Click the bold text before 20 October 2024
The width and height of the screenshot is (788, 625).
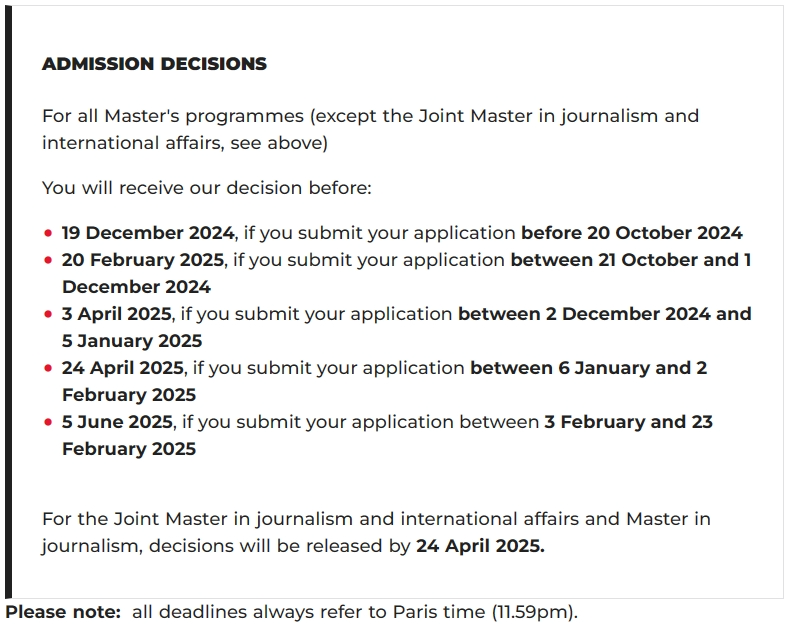pyautogui.click(x=632, y=233)
